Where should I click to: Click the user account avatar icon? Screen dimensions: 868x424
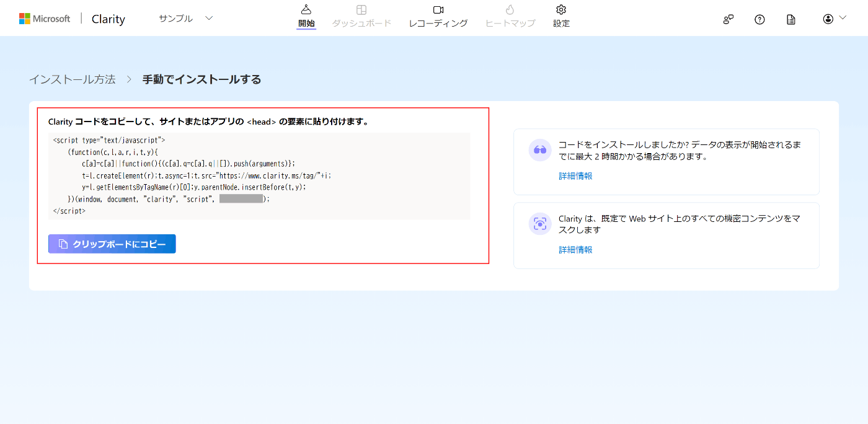click(x=828, y=19)
